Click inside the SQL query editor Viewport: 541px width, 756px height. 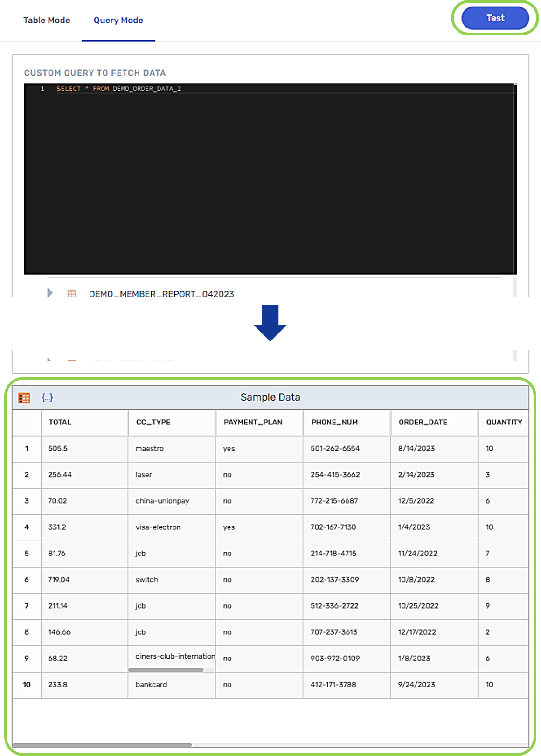(x=270, y=179)
